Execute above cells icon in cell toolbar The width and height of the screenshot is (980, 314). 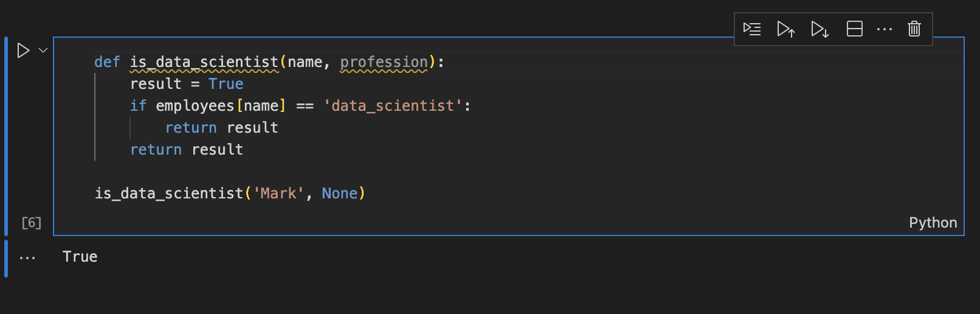(786, 29)
